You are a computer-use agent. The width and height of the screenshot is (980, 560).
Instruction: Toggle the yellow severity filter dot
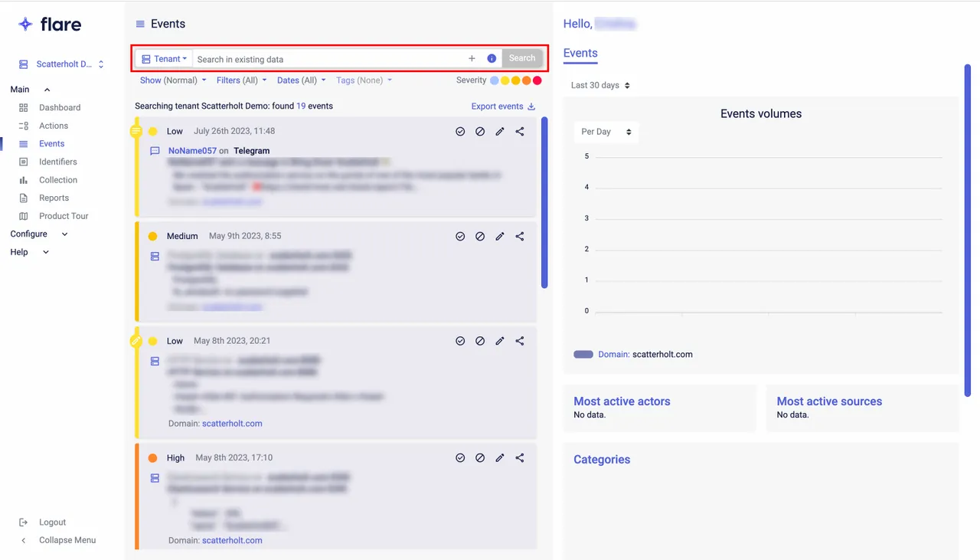tap(505, 80)
